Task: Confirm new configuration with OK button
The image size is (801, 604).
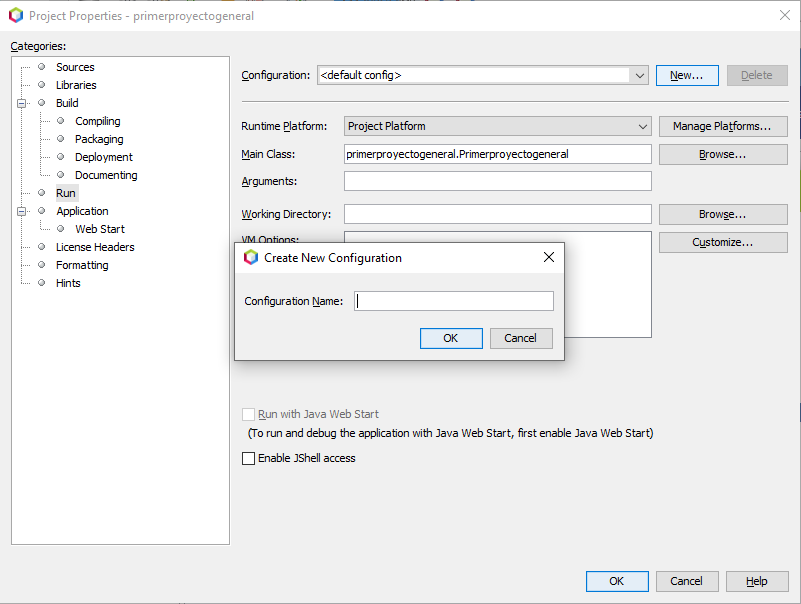Action: 450,338
